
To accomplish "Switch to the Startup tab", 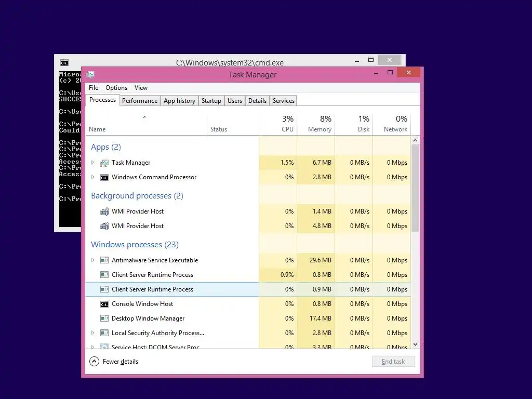I will pos(211,101).
